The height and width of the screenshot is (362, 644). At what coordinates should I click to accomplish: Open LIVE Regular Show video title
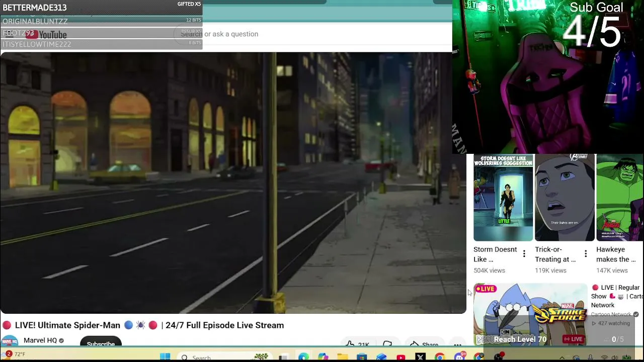[617, 296]
